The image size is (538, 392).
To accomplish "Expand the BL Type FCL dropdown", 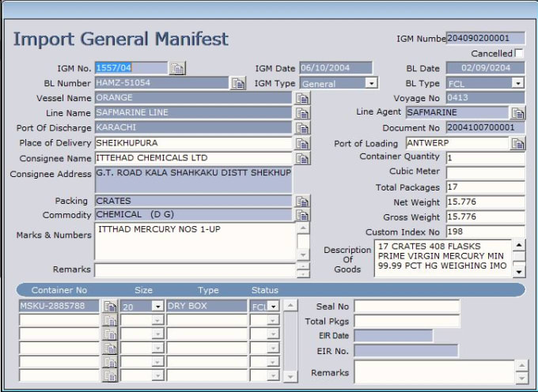I will click(x=517, y=83).
